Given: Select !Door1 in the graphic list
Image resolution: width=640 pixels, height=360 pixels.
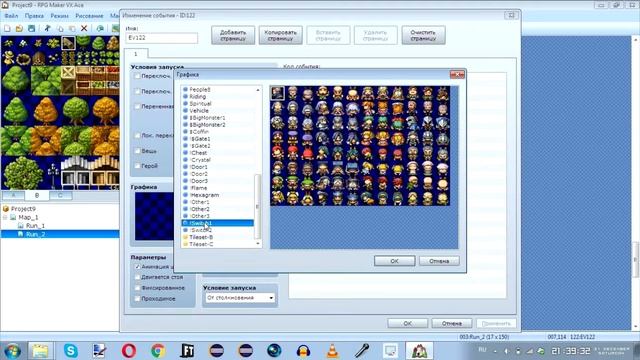Looking at the screenshot, I should tap(199, 167).
